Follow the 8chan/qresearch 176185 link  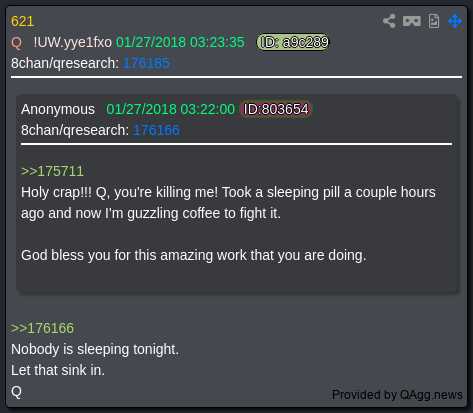(x=146, y=63)
